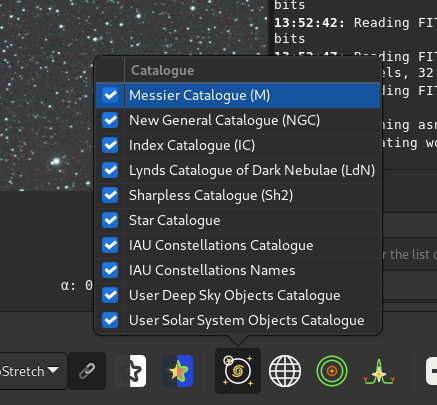Select the New General Catalogue (NGC) row text
The height and width of the screenshot is (405, 437).
pos(224,120)
